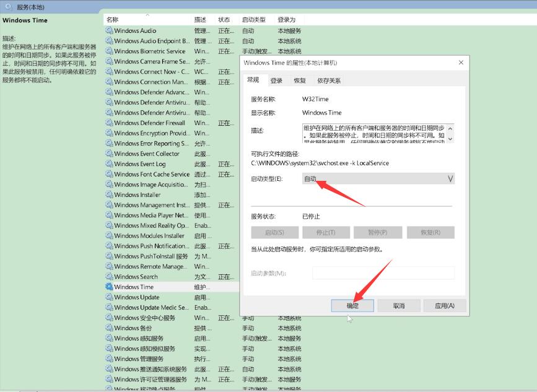
Task: Click the W32Time service name value
Action: tap(315, 99)
